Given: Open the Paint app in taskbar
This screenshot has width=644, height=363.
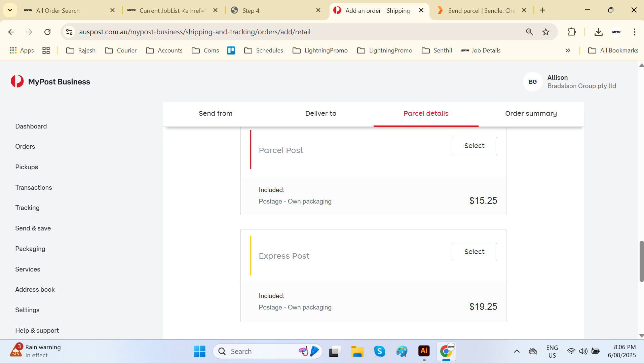Looking at the screenshot, I should [402, 351].
